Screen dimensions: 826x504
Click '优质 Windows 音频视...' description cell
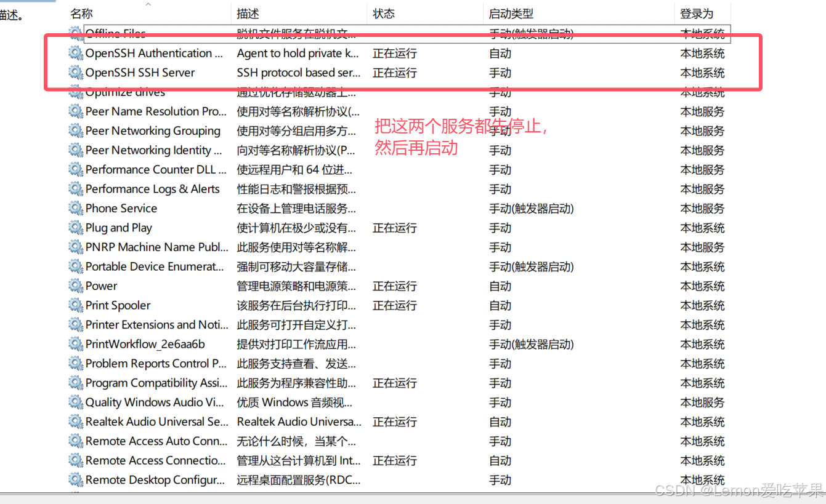pos(294,402)
